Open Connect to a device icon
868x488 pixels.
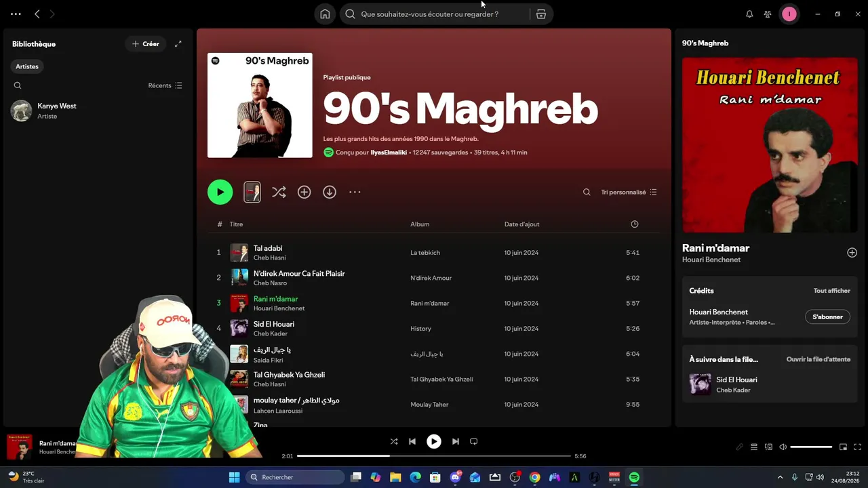[x=768, y=447]
